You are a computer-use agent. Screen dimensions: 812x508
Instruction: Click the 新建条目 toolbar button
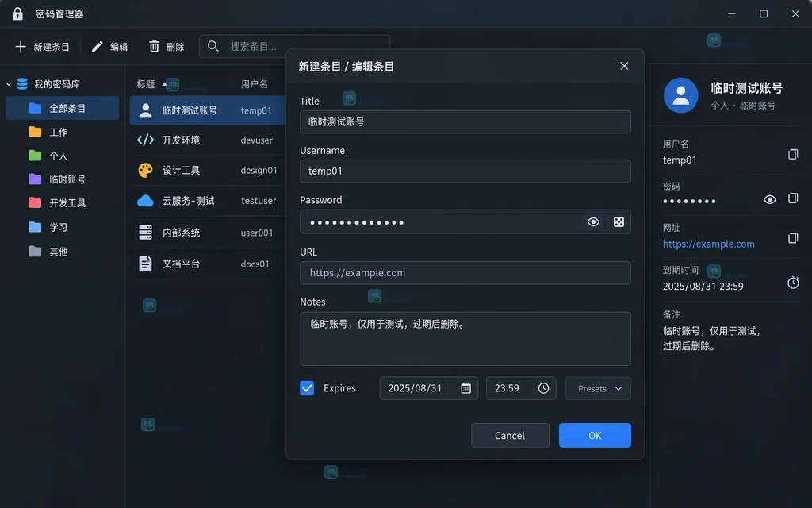pos(42,47)
